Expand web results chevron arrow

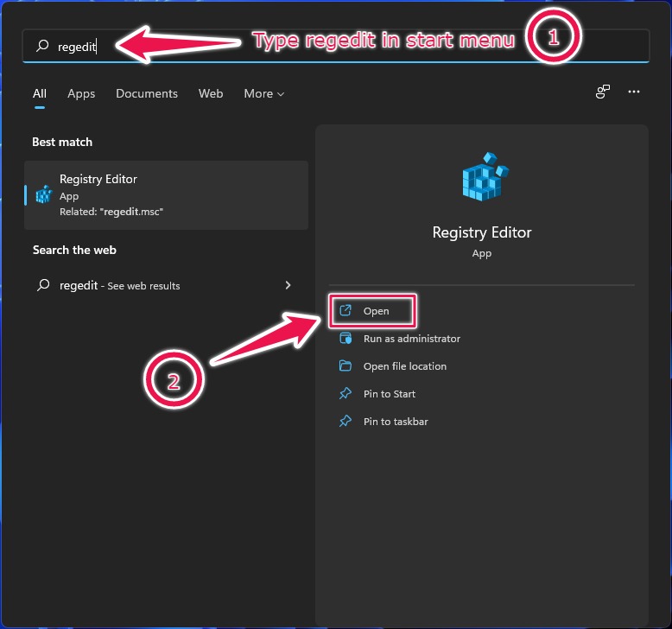tap(288, 285)
